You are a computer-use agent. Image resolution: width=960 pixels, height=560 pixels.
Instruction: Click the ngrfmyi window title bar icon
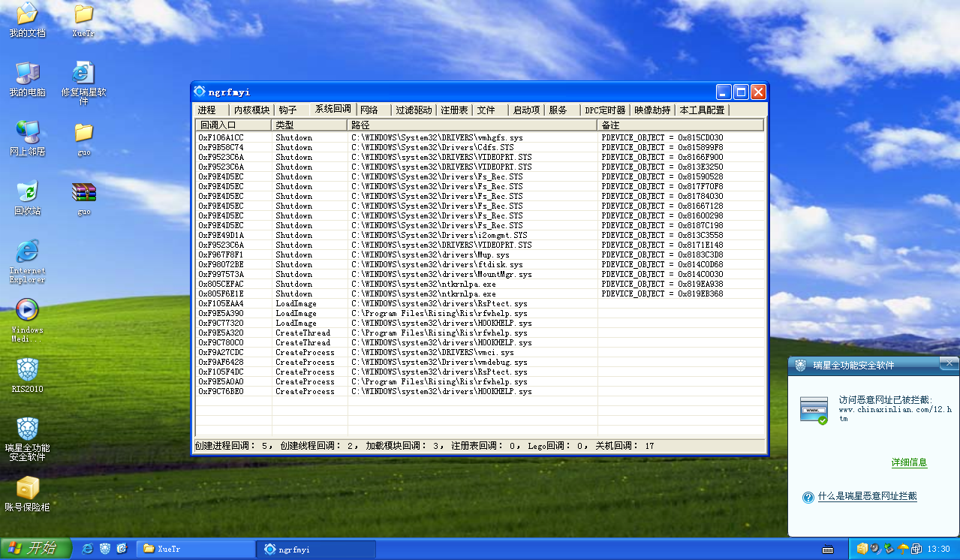(200, 92)
